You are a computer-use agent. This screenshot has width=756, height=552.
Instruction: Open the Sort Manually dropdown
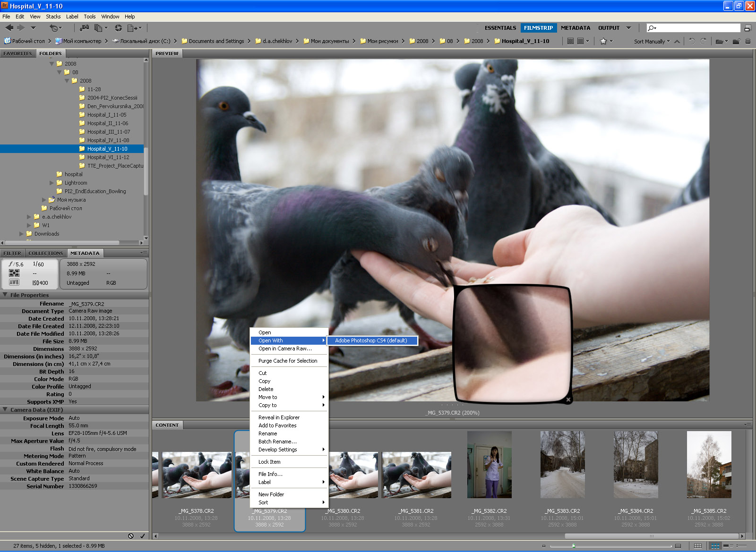pos(652,42)
